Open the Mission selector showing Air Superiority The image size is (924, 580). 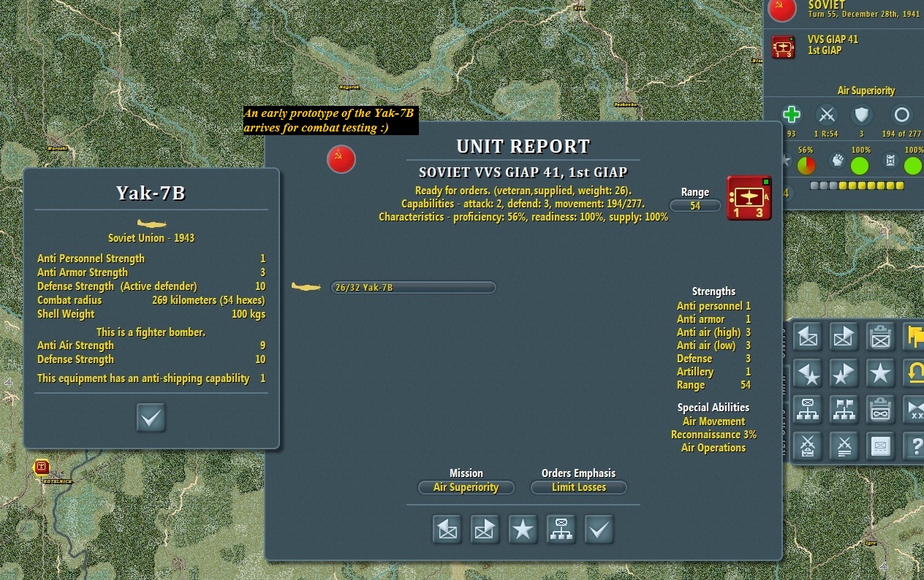tap(466, 487)
